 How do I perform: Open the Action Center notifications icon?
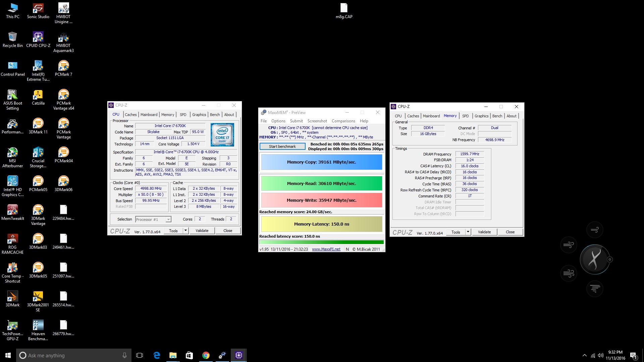click(x=633, y=355)
